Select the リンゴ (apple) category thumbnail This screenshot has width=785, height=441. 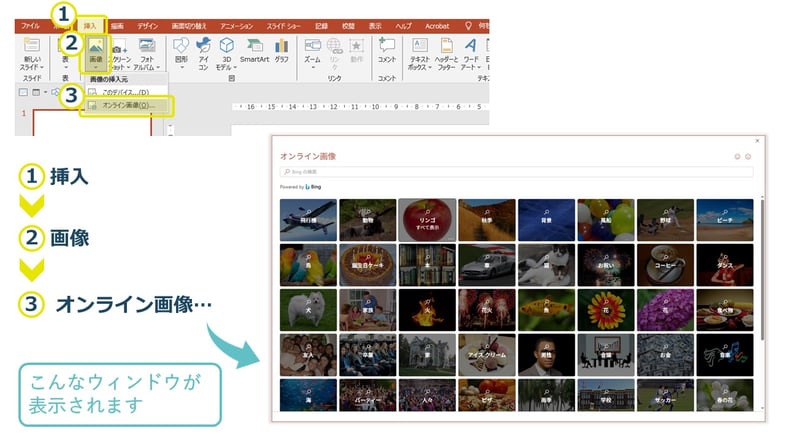[427, 220]
